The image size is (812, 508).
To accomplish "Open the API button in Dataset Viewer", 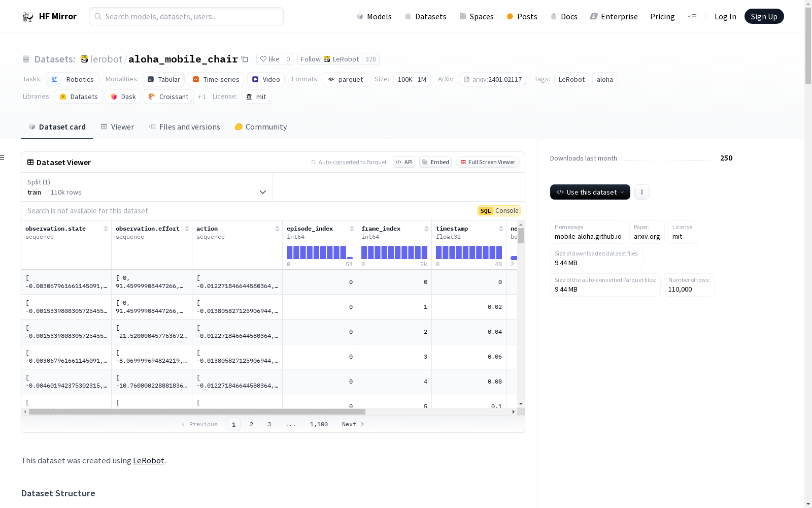I will coord(404,162).
